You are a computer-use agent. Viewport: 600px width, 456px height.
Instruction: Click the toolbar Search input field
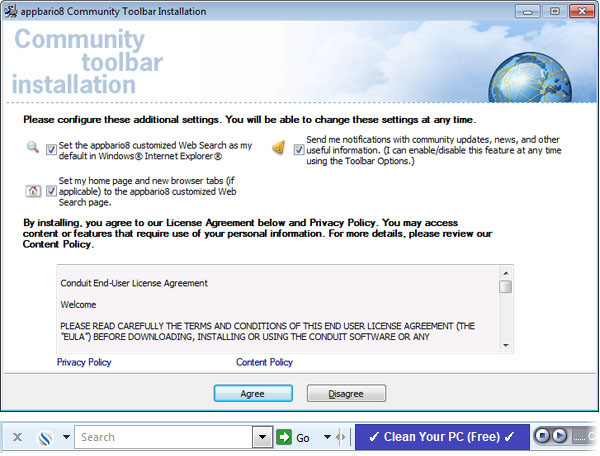163,437
